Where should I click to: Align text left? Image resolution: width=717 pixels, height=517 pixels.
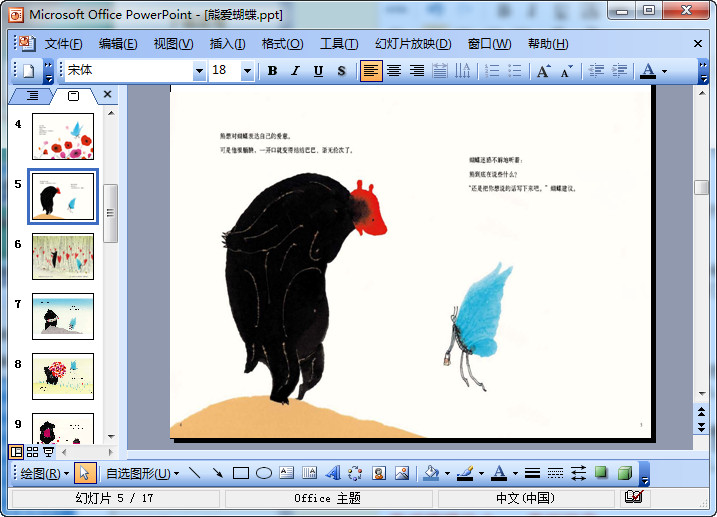click(371, 71)
